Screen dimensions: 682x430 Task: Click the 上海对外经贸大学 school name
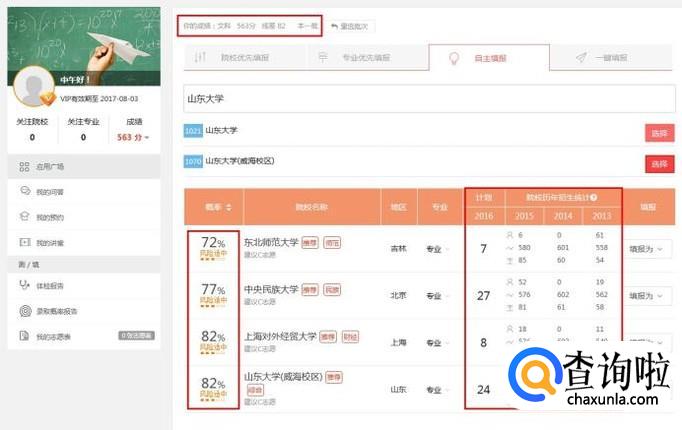click(x=280, y=336)
